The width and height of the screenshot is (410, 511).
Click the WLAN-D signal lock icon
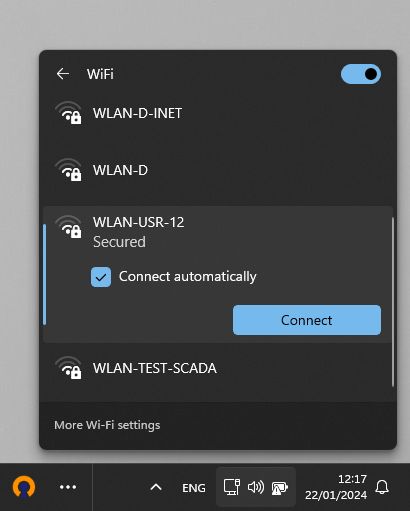69,170
